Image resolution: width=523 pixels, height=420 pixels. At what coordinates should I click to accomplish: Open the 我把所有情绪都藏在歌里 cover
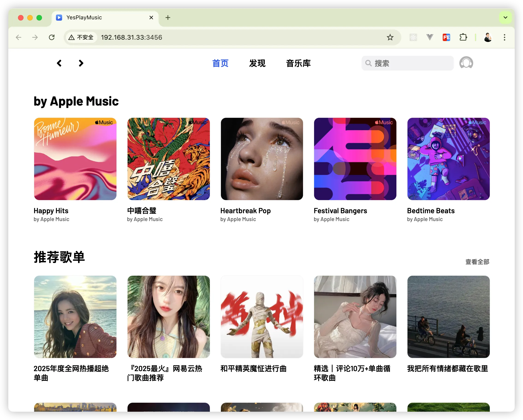(x=449, y=317)
